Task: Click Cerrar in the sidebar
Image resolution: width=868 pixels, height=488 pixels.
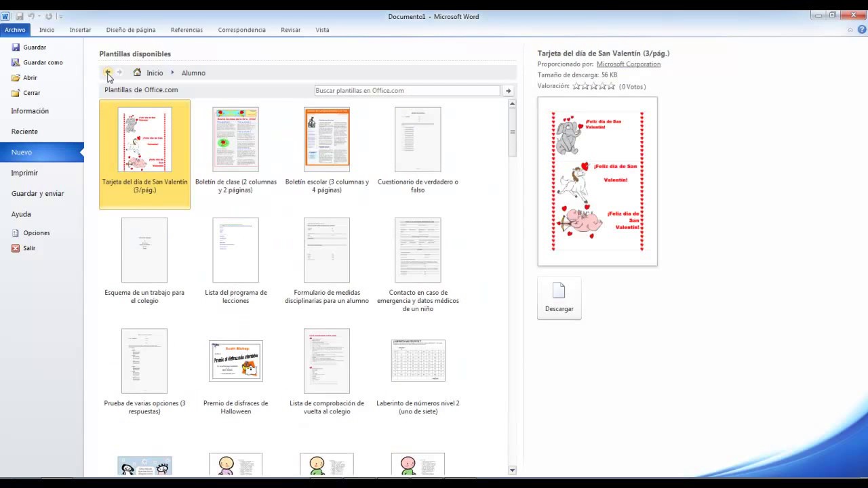Action: pos(26,93)
